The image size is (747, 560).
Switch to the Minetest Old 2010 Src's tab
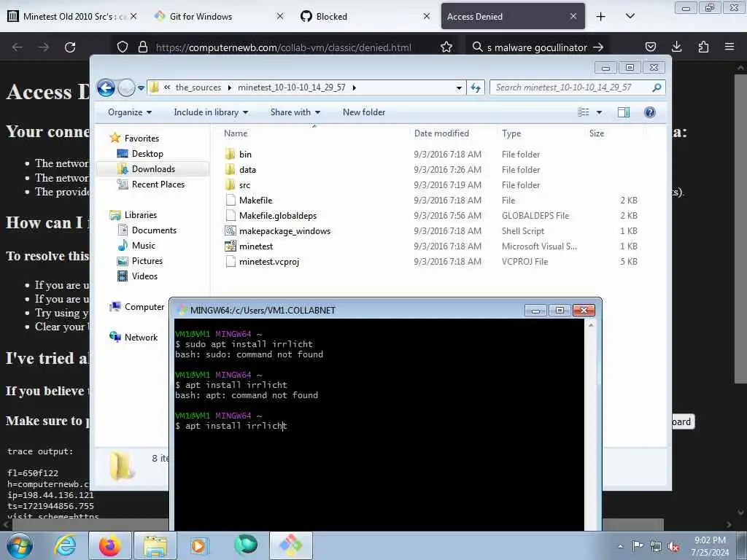pos(72,16)
